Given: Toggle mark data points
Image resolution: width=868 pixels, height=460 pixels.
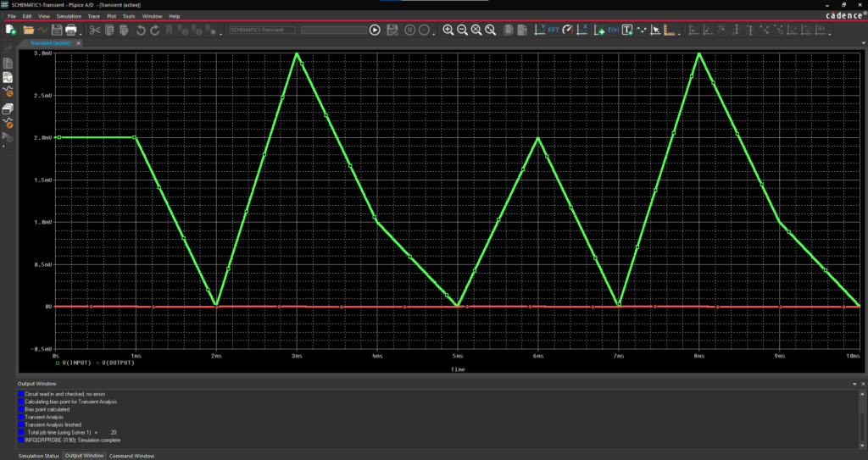Looking at the screenshot, I should tap(642, 30).
